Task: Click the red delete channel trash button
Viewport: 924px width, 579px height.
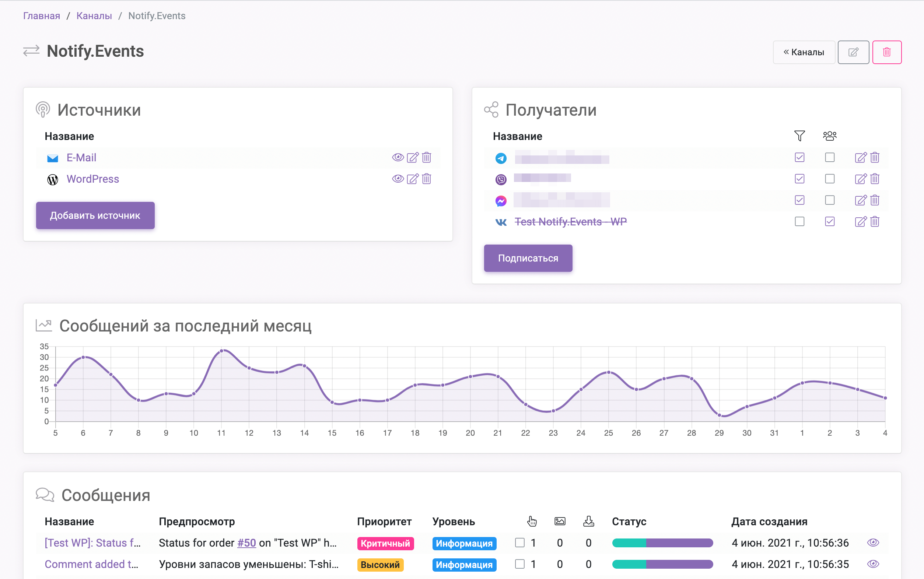Action: (x=887, y=52)
